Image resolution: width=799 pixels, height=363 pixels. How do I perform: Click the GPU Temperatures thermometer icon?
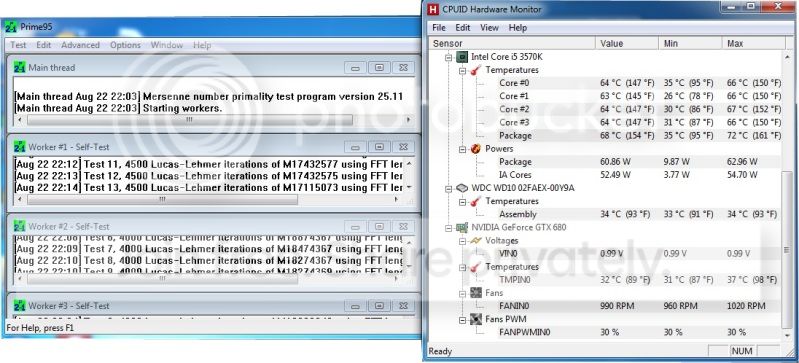pyautogui.click(x=476, y=267)
